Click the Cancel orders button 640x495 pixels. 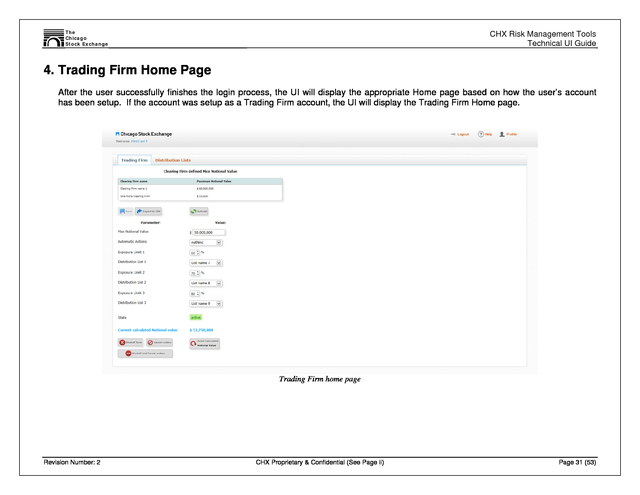(160, 342)
